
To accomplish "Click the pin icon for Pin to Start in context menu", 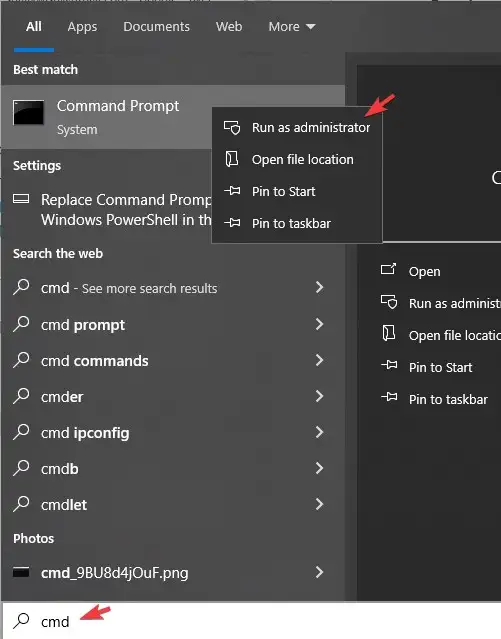I will pyautogui.click(x=232, y=191).
